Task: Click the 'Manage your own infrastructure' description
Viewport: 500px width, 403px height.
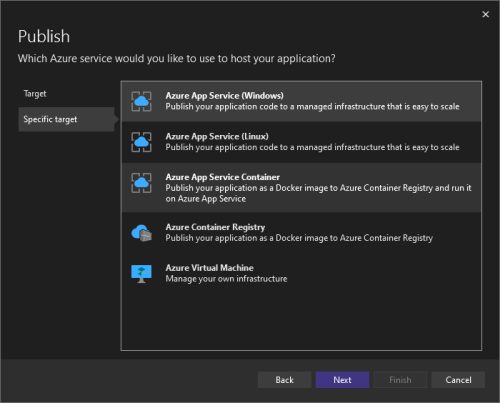Action: tap(226, 279)
